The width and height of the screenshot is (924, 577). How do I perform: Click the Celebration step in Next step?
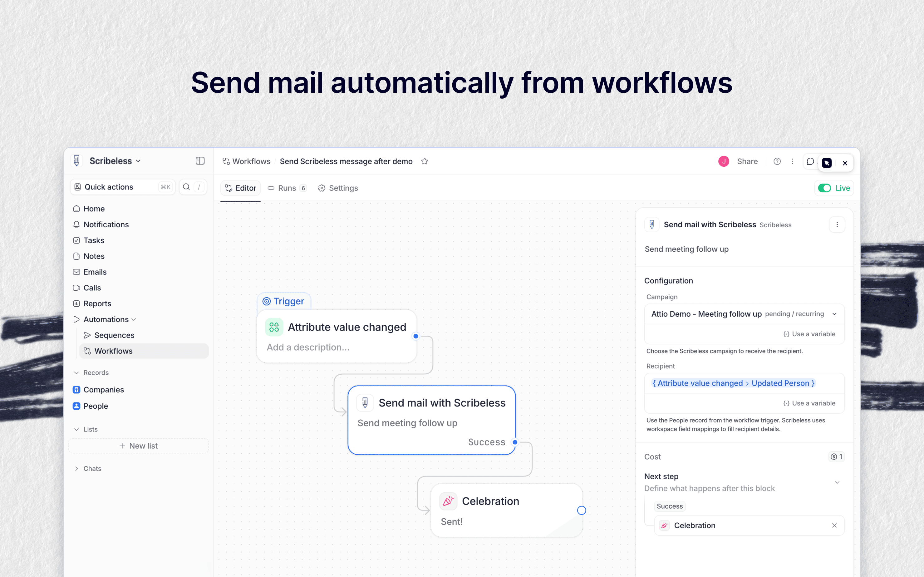749,525
